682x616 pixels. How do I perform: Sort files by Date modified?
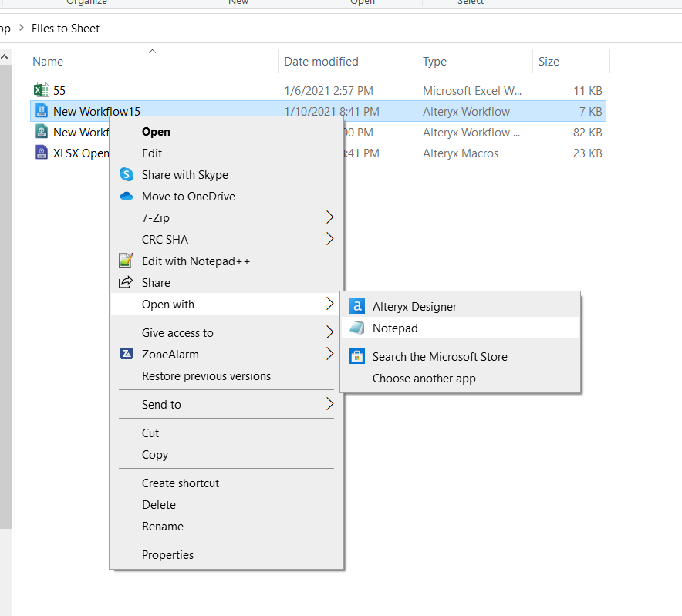tap(320, 62)
